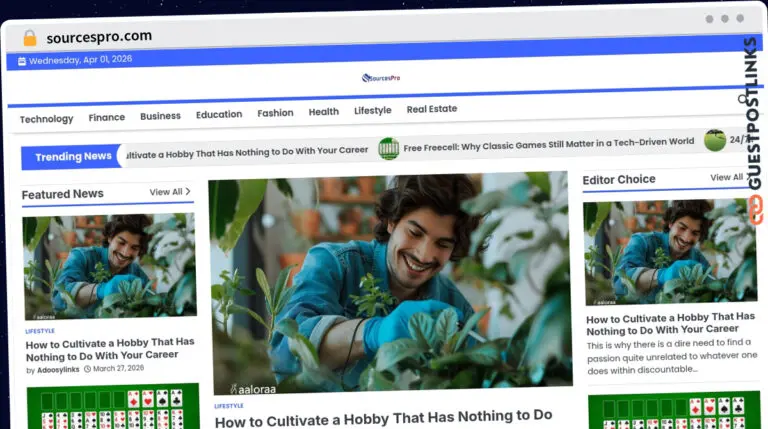Open the Editor Choice solitaire cards thumbnail
The width and height of the screenshot is (768, 429).
[x=674, y=410]
